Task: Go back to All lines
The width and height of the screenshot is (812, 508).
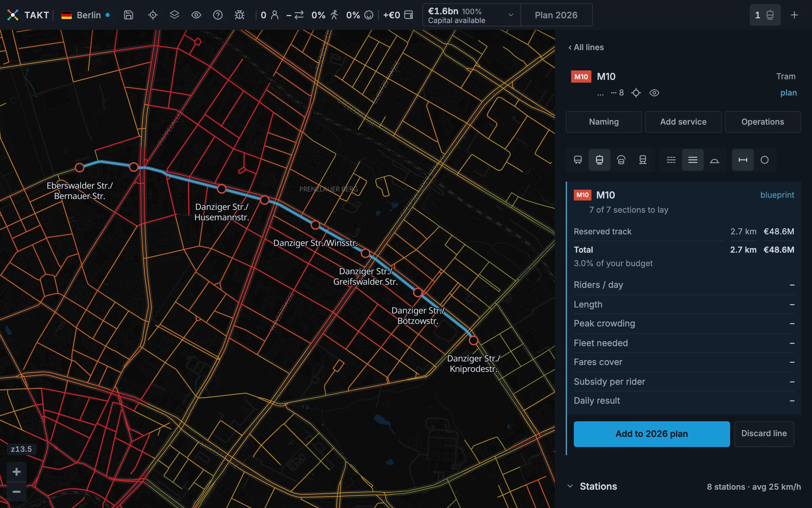Action: pos(586,47)
